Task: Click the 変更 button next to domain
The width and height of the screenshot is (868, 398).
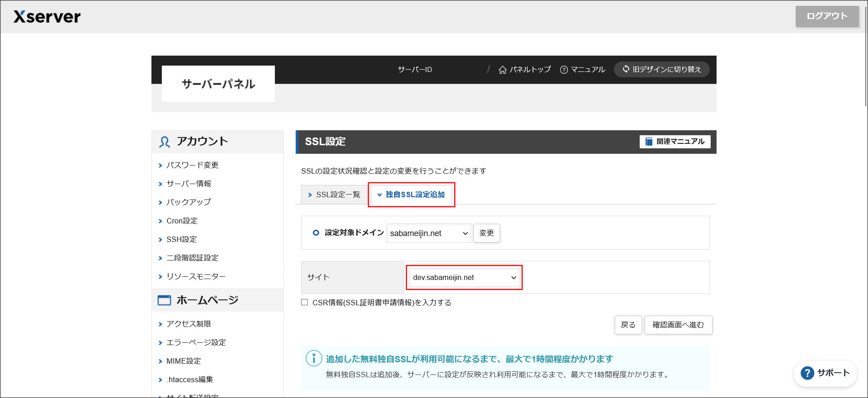Action: pos(486,233)
